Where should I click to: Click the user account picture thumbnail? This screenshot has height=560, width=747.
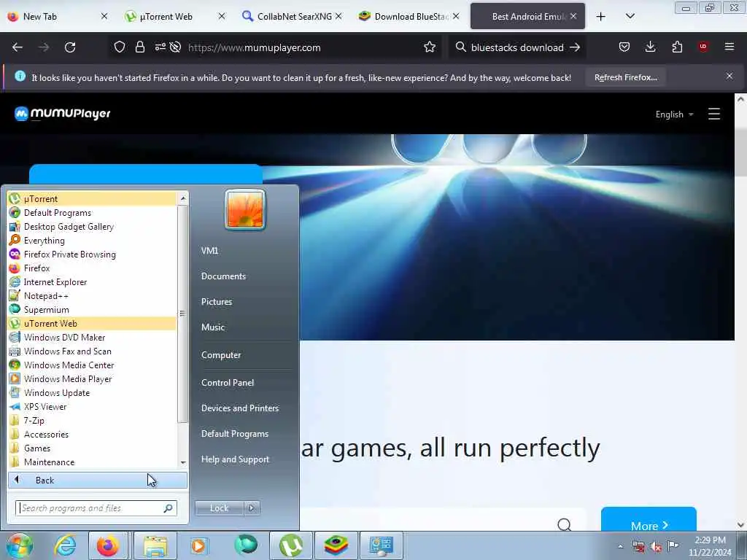[245, 209]
